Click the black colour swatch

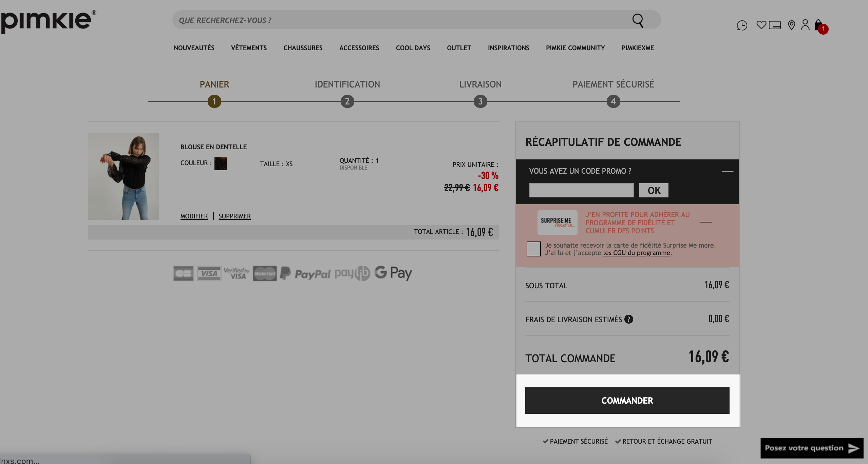coord(220,164)
